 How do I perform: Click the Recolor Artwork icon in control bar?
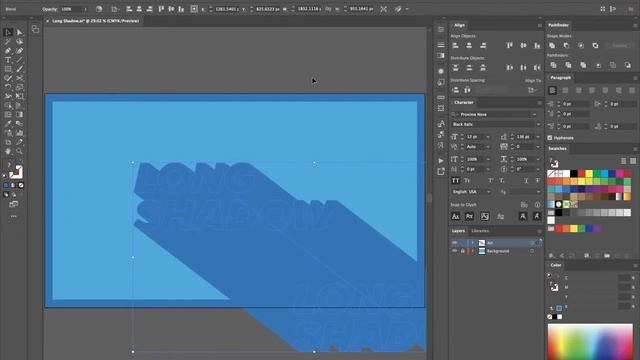click(x=99, y=9)
